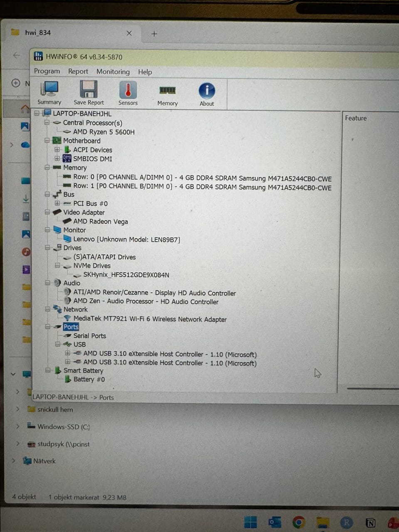The height and width of the screenshot is (532, 399).
Task: Collapse the NVMe Drives node
Action: pyautogui.click(x=58, y=265)
